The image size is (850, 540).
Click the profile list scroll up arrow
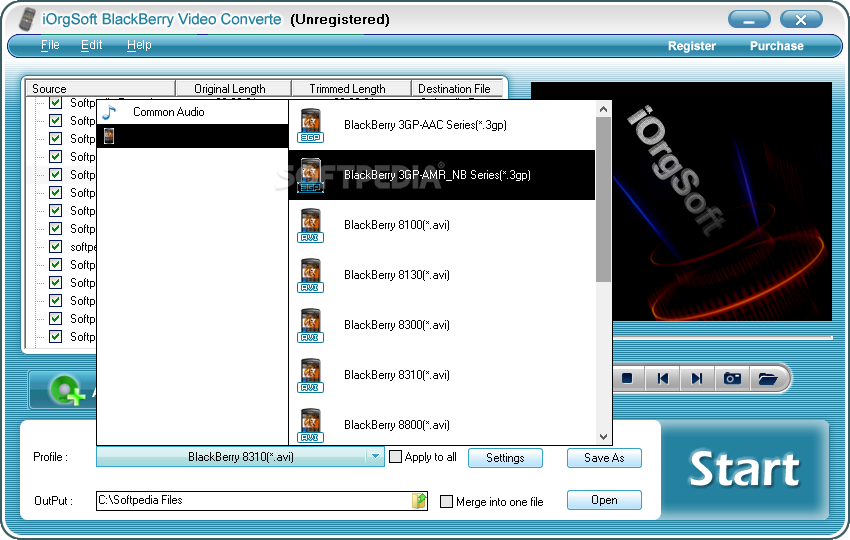(x=603, y=109)
